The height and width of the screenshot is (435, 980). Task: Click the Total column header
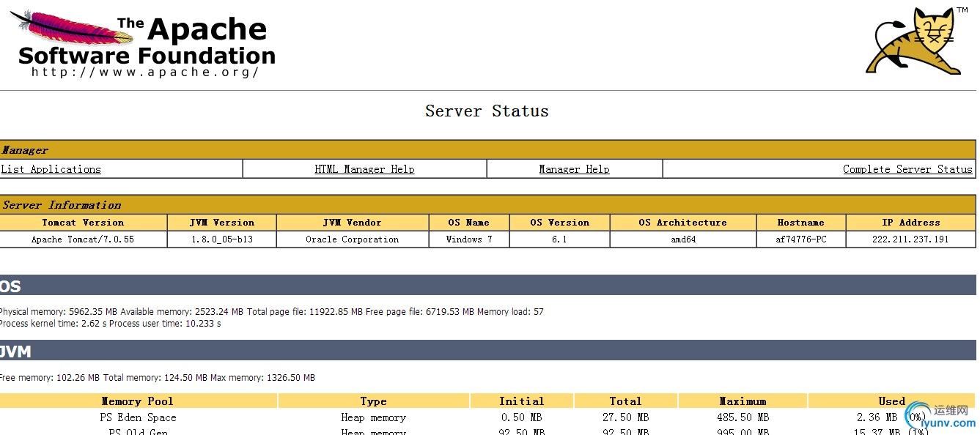point(625,401)
